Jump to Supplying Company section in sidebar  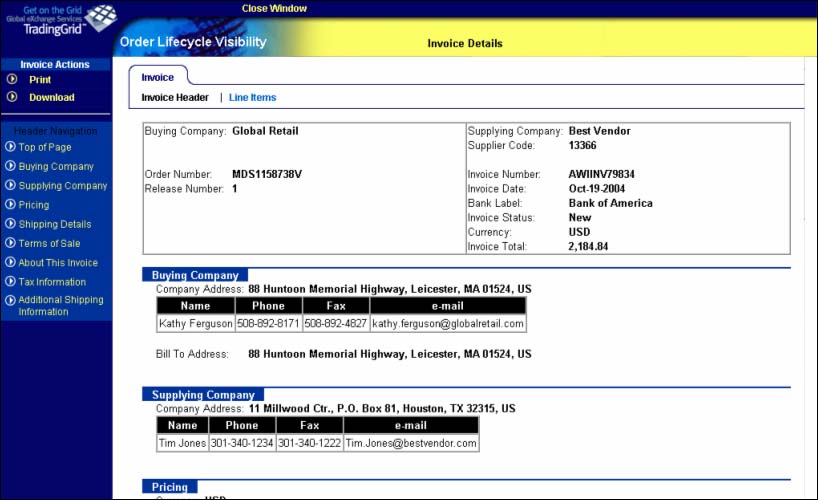point(62,186)
